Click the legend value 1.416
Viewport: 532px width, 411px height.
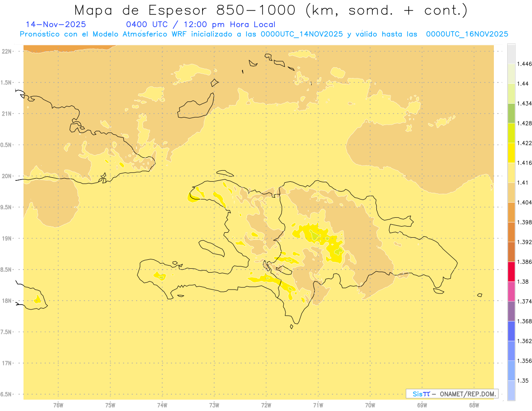pos(524,163)
